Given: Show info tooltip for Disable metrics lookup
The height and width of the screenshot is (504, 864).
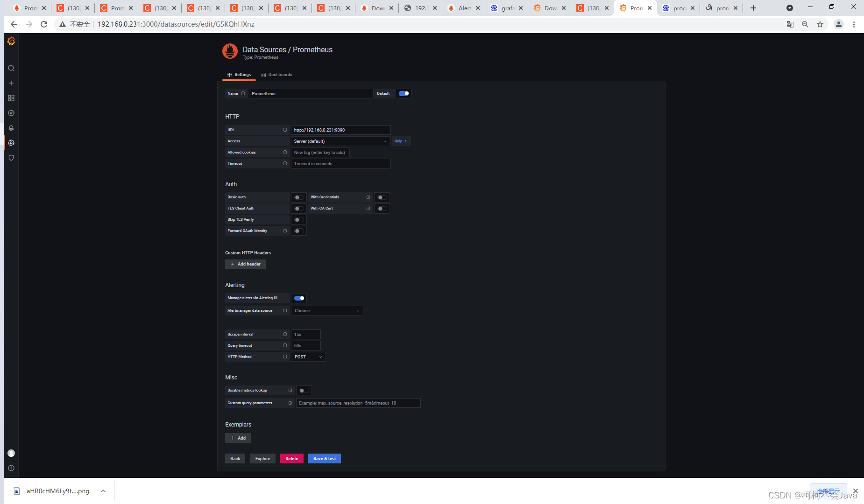Looking at the screenshot, I should [290, 390].
